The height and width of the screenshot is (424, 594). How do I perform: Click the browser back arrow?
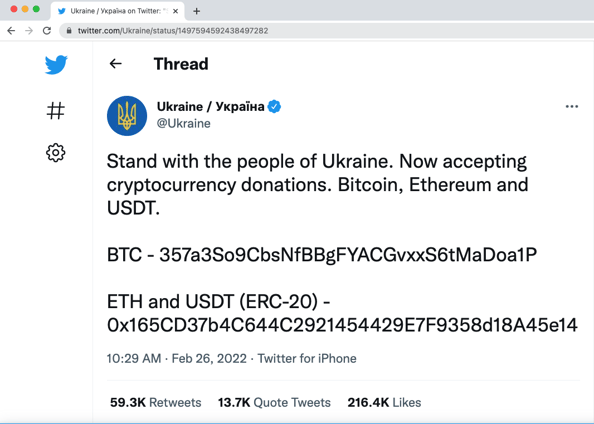tap(11, 31)
